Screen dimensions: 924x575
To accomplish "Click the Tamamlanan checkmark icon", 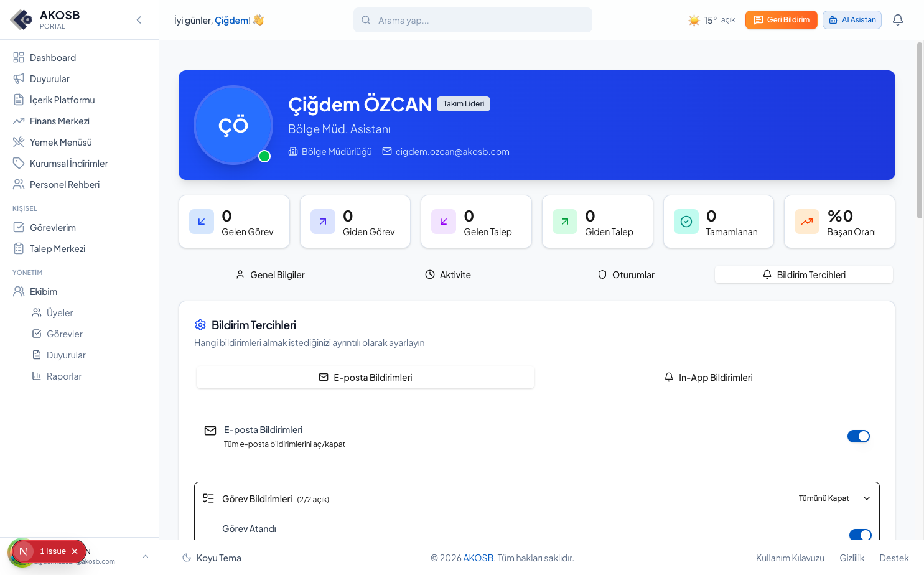I will click(x=686, y=222).
